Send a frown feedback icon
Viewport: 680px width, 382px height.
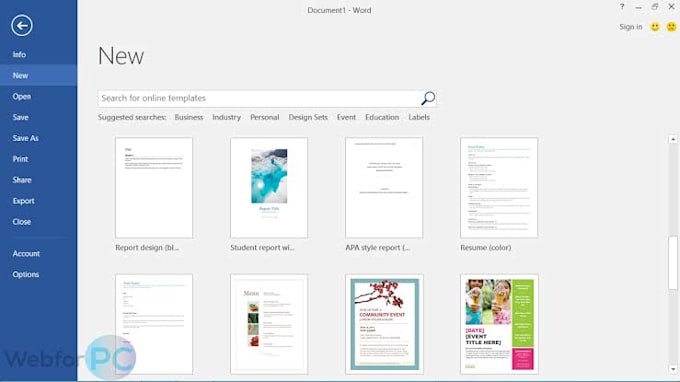pos(671,27)
